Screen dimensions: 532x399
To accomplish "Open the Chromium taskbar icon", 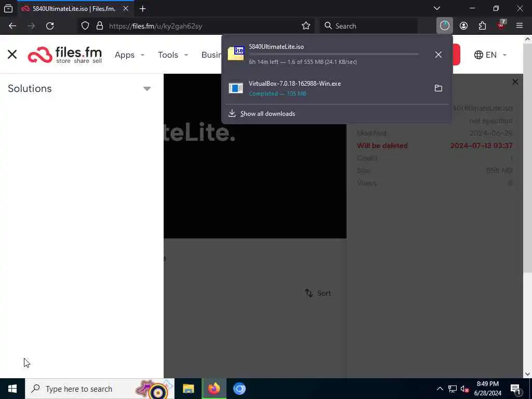I will click(x=240, y=389).
